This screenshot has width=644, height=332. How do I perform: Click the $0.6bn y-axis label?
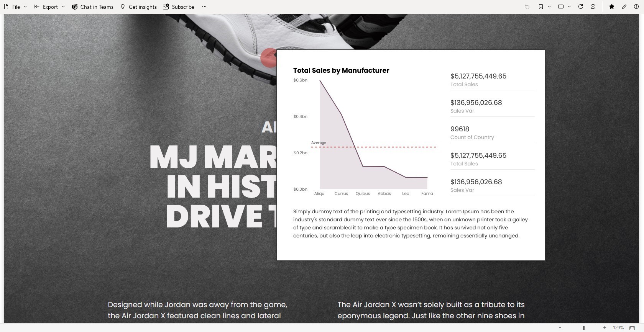click(x=300, y=80)
